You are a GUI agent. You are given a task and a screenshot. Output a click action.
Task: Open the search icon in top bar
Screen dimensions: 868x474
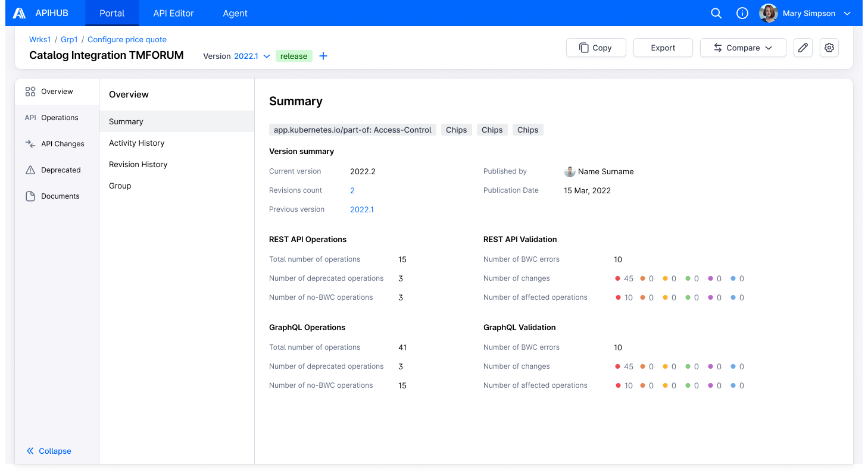click(716, 13)
